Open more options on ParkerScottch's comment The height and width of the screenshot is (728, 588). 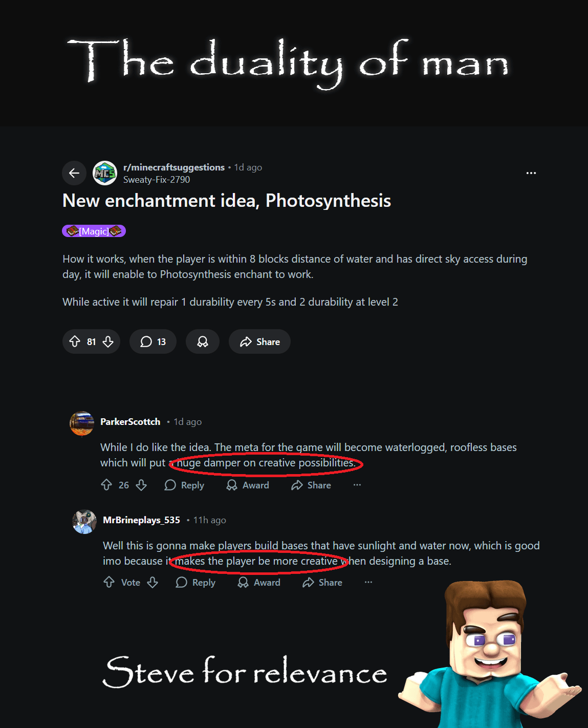357,485
